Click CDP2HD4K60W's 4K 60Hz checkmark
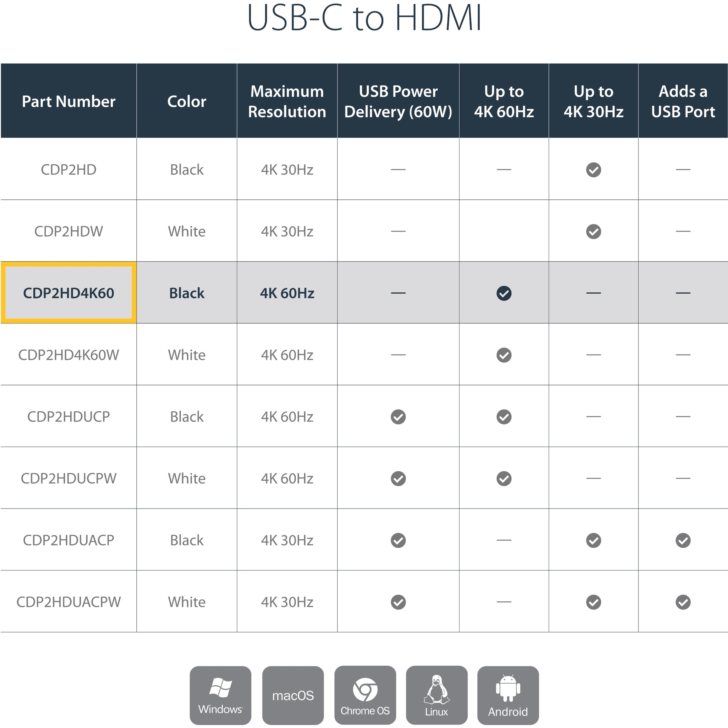This screenshot has height=728, width=728. click(x=504, y=355)
